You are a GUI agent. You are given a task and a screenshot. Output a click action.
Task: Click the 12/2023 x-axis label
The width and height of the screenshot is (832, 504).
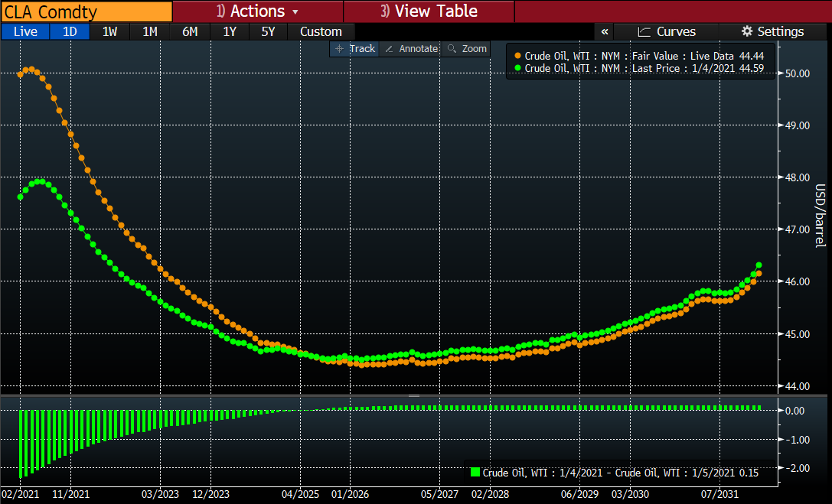(210, 494)
